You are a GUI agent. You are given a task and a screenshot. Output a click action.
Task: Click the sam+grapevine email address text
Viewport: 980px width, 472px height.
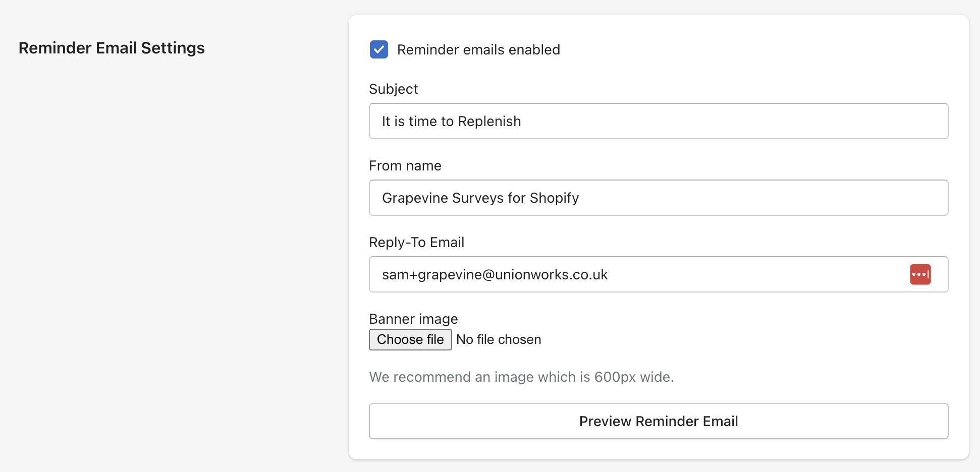pos(495,275)
